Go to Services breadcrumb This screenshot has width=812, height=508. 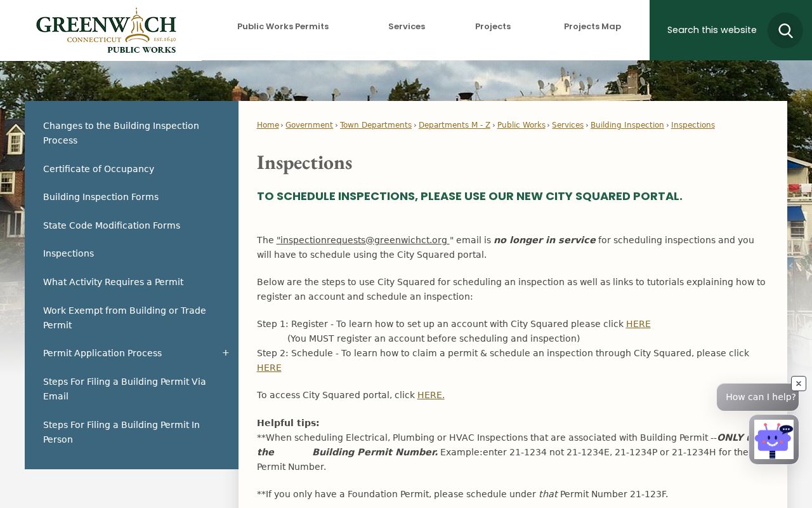click(568, 125)
